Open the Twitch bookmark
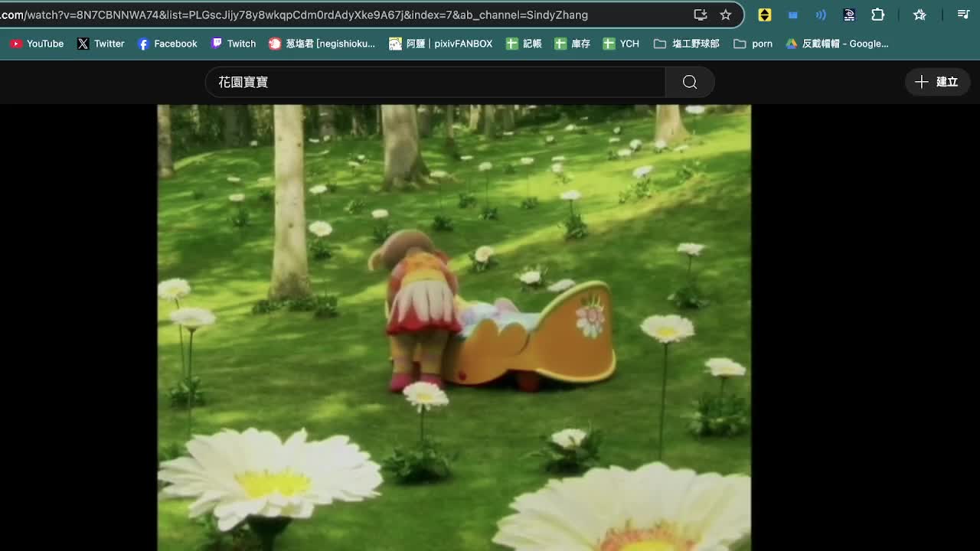 233,44
